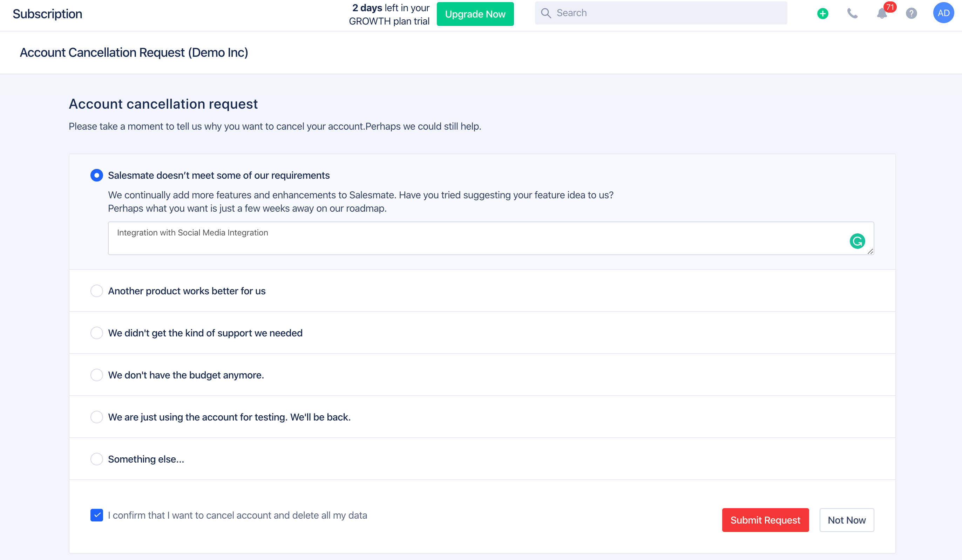Select "Another product works better for us"
The image size is (962, 560).
[96, 291]
